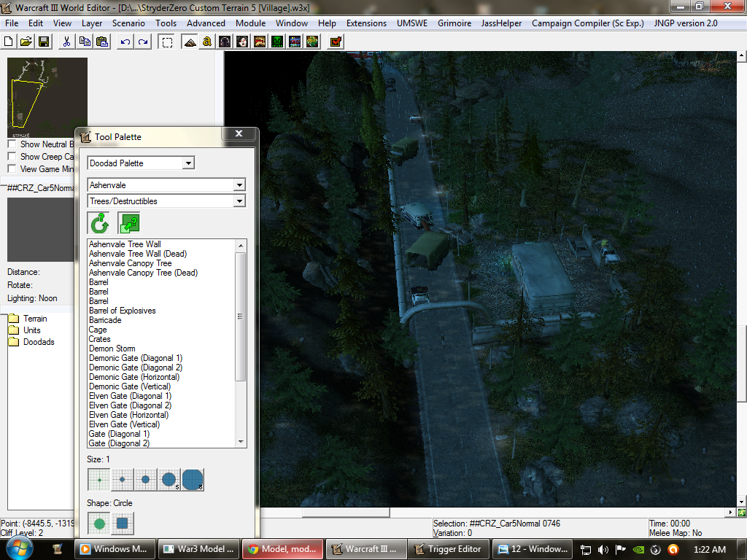The height and width of the screenshot is (560, 747).
Task: Switch to Trigger Editor taskbar button
Action: coord(449,548)
